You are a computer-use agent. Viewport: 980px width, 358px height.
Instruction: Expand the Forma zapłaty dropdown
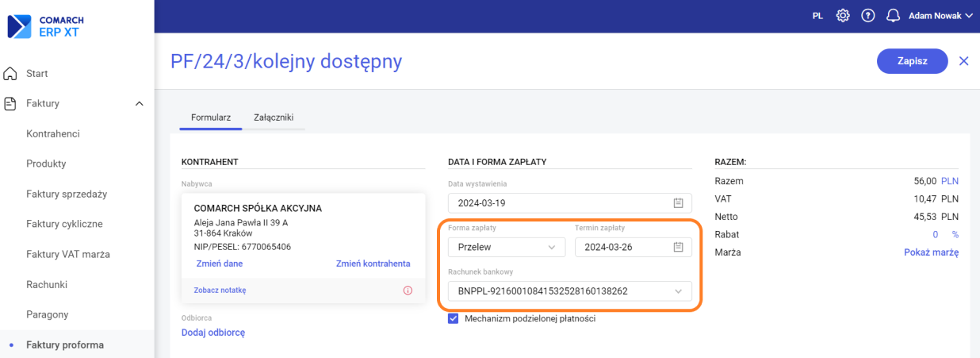pos(507,248)
